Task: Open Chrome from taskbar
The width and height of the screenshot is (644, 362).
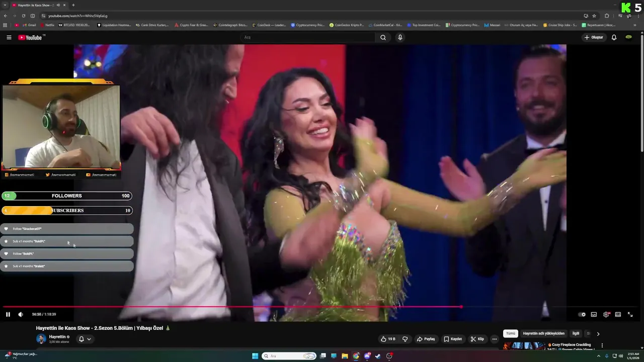Action: point(356,356)
